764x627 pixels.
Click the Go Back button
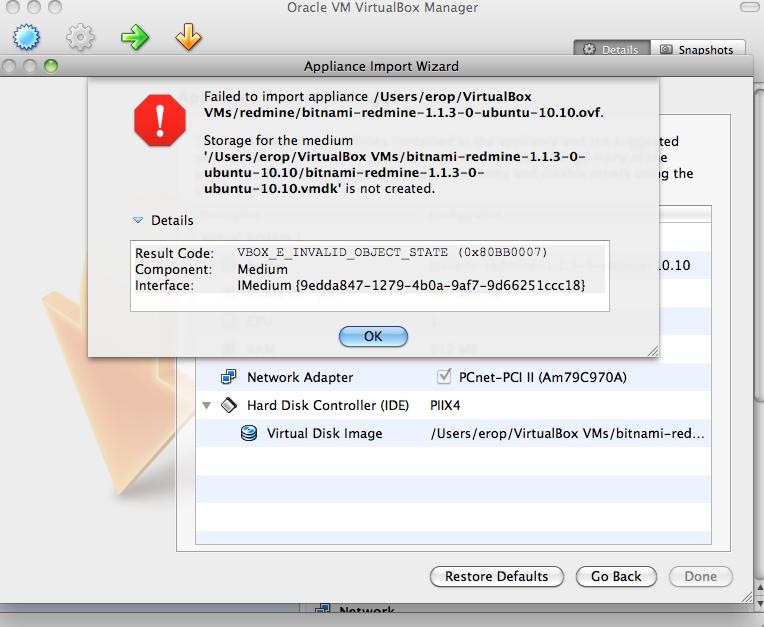pyautogui.click(x=616, y=576)
